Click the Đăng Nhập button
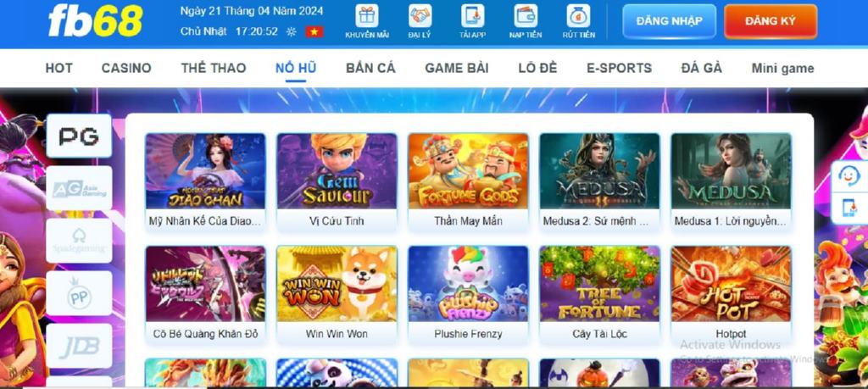This screenshot has width=868, height=389. click(x=670, y=21)
